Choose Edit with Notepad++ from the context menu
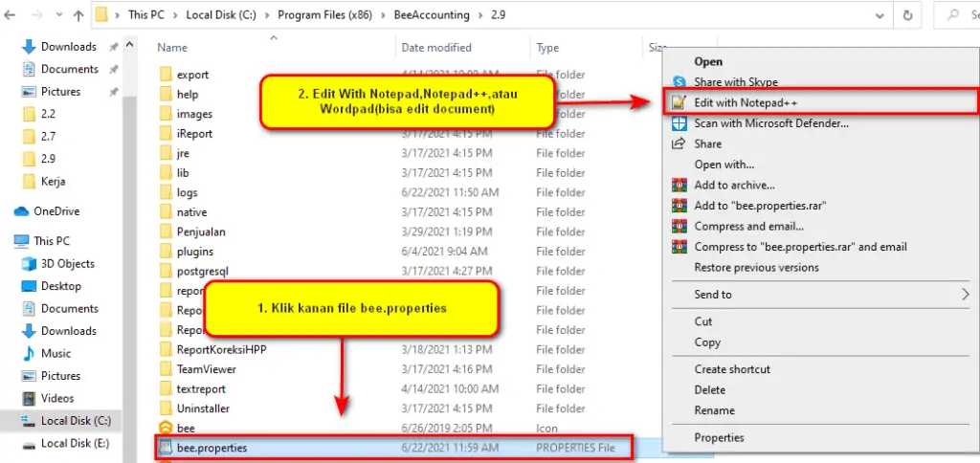The height and width of the screenshot is (463, 980). (746, 102)
